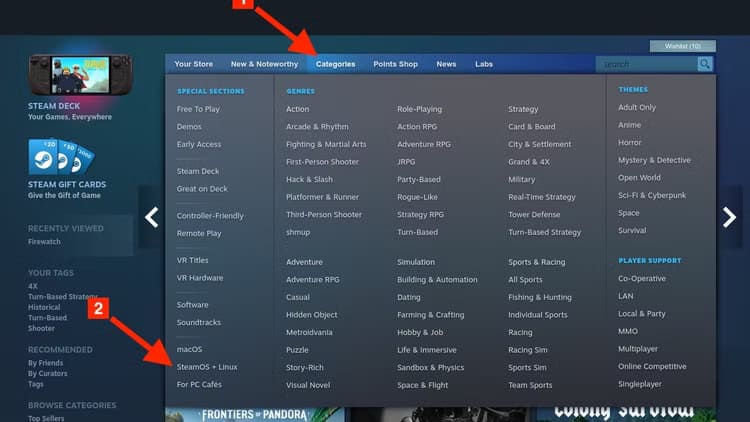Screen dimensions: 750x422
Task: Select SteamOS + Linux category
Action: tap(207, 367)
